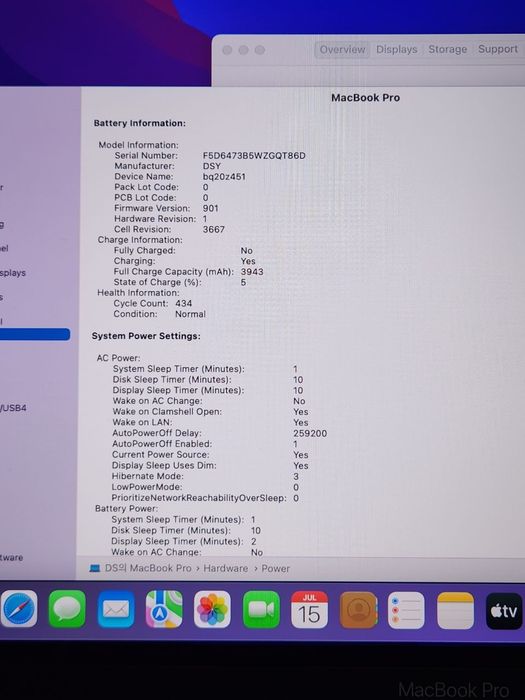The height and width of the screenshot is (700, 525).
Task: Click Full Charge Capacity value 3943
Action: tap(252, 271)
